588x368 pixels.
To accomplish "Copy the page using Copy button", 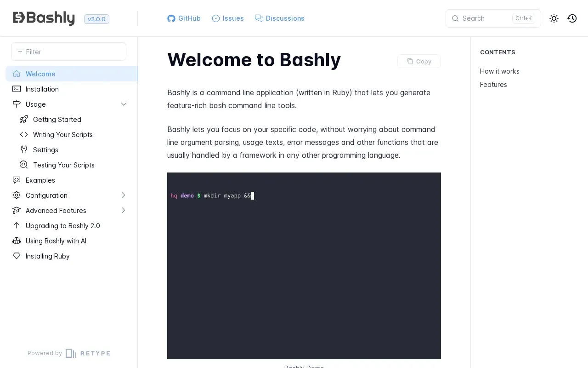I will click(x=419, y=61).
